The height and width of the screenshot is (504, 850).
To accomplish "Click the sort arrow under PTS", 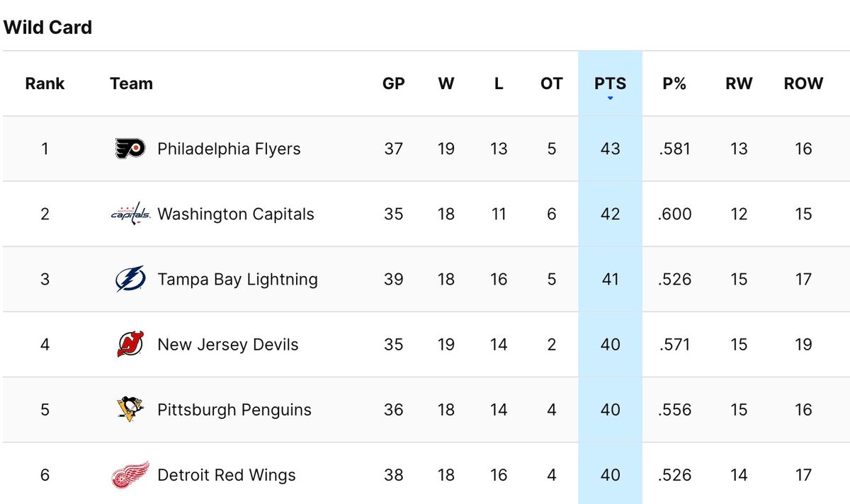I will [610, 98].
